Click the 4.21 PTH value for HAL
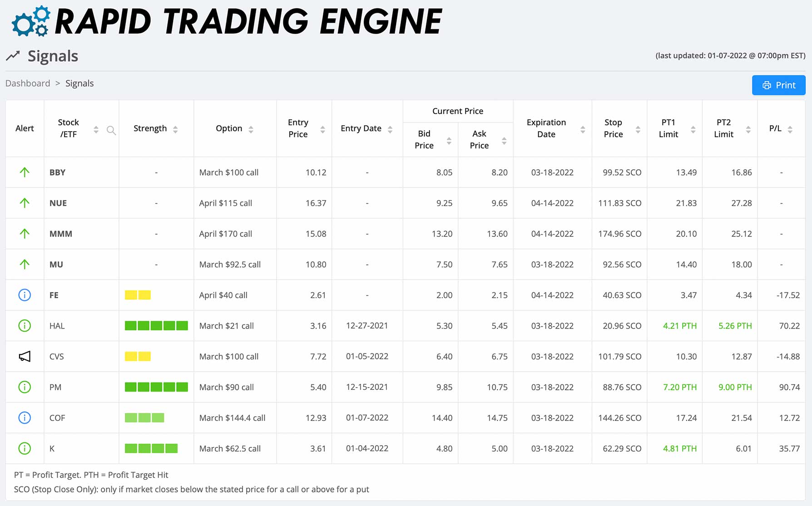 point(679,326)
